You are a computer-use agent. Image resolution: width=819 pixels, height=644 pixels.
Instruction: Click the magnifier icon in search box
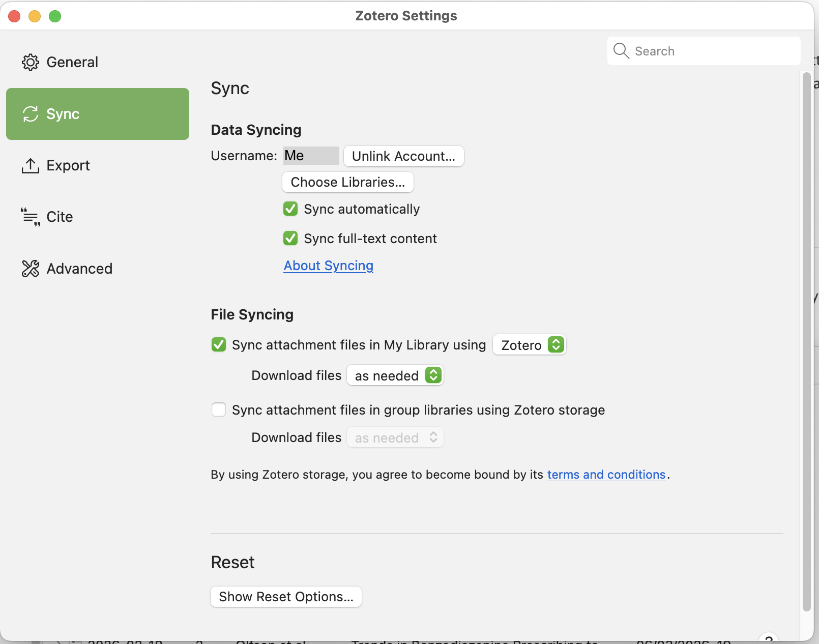tap(621, 51)
